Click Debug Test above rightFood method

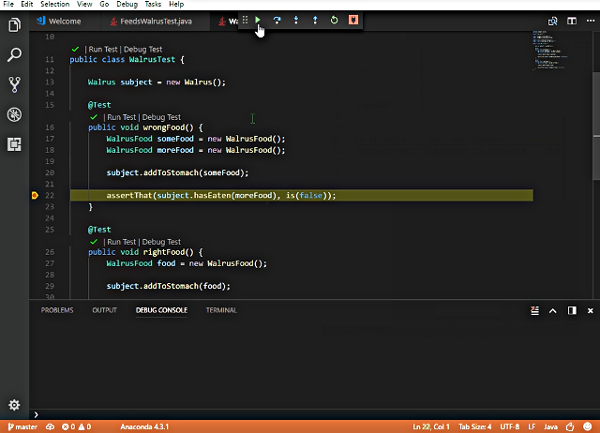click(x=161, y=242)
